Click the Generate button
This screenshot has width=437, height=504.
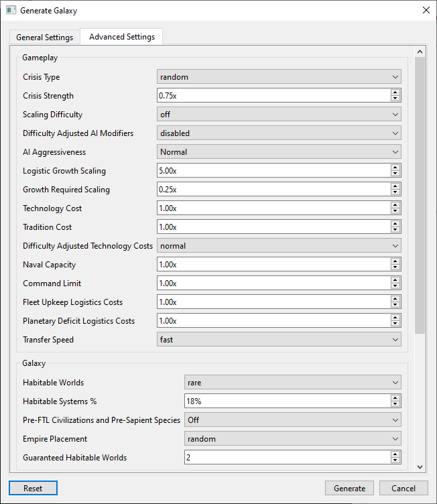(349, 488)
